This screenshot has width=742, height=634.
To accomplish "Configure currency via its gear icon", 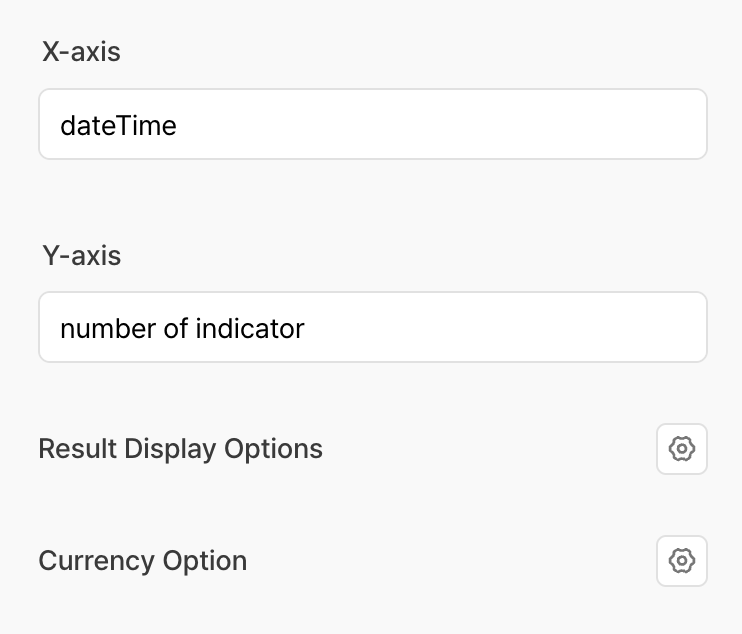I will coord(681,561).
